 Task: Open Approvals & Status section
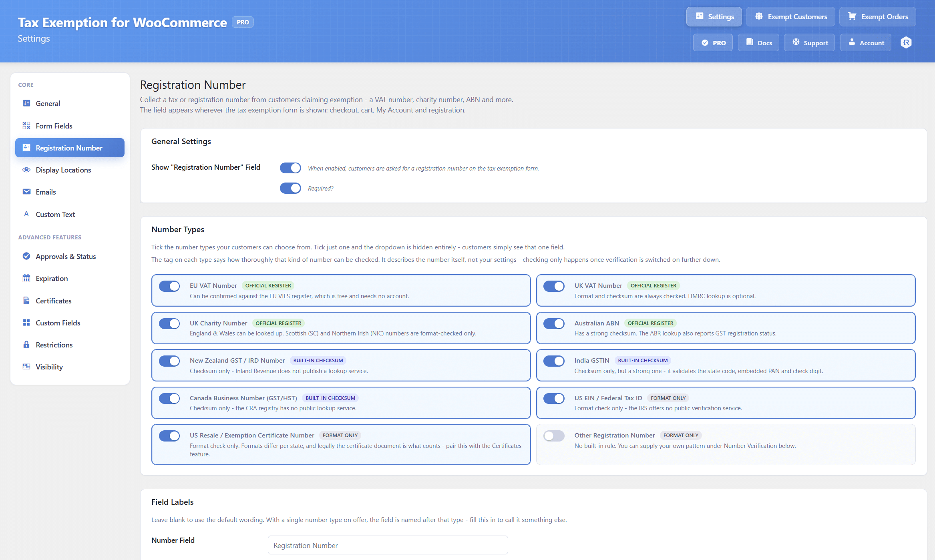pyautogui.click(x=70, y=256)
